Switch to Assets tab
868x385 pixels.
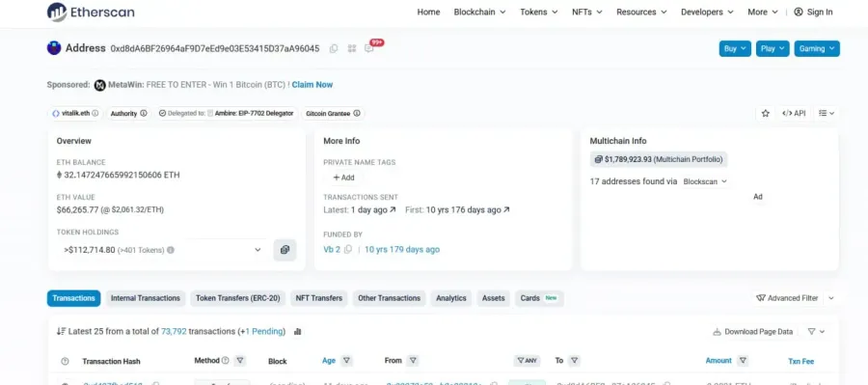(493, 298)
